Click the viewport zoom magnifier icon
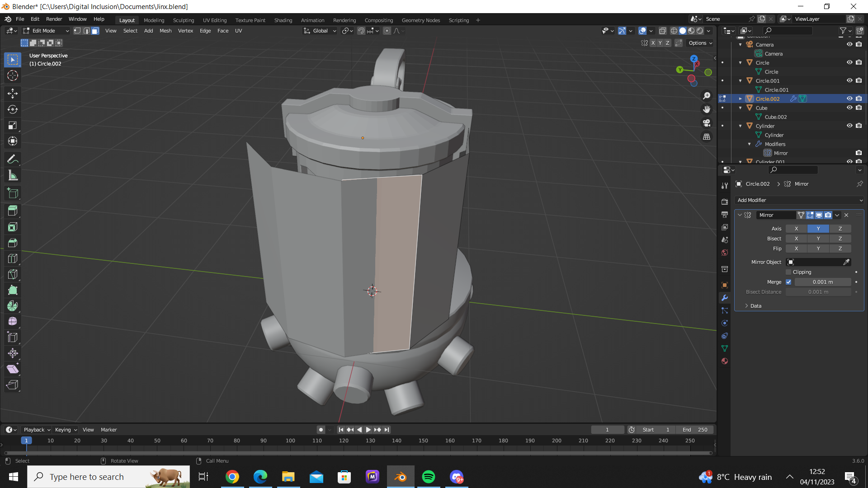868x488 pixels. pos(707,96)
